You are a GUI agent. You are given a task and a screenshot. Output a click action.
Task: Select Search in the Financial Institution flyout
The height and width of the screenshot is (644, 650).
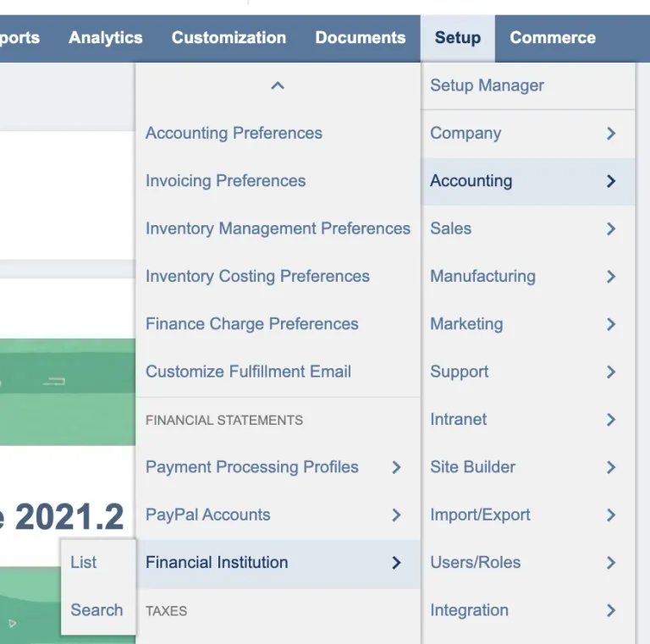pyautogui.click(x=96, y=610)
